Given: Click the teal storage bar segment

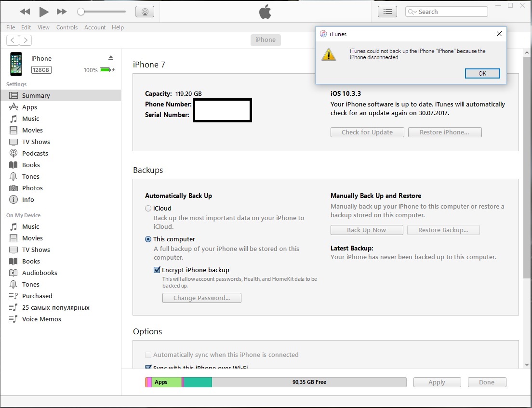Looking at the screenshot, I should 198,382.
